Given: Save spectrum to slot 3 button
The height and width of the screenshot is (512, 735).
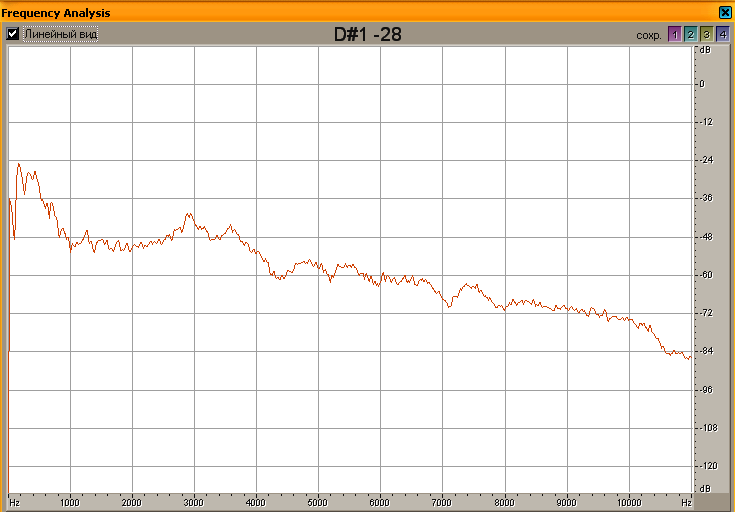Looking at the screenshot, I should pyautogui.click(x=706, y=34).
